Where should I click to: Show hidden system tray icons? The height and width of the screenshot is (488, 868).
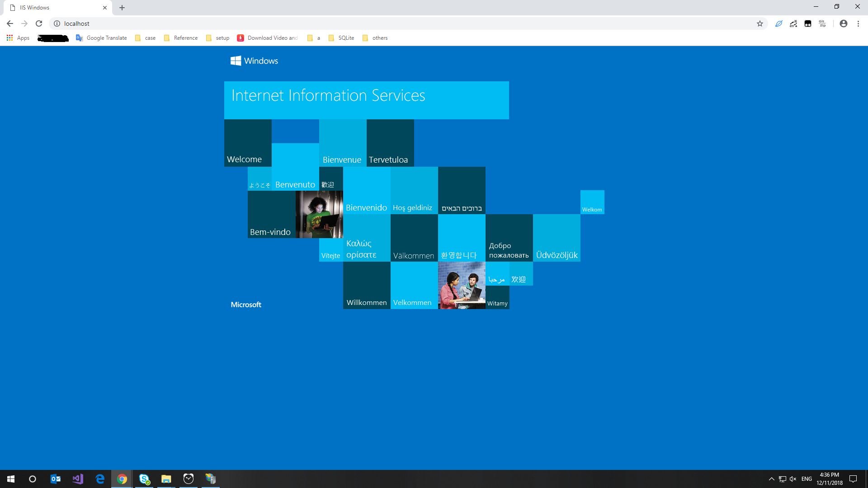pos(772,479)
